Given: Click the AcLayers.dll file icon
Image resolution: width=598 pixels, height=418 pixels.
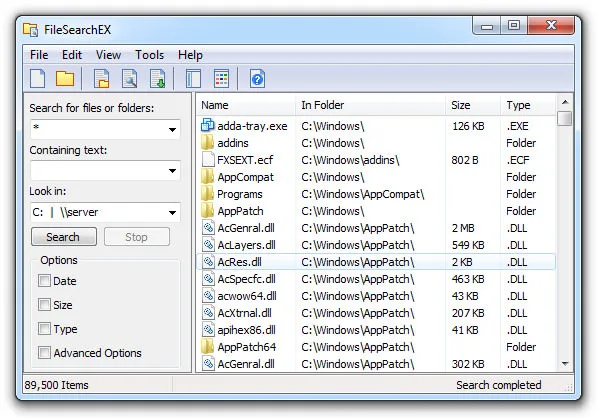Looking at the screenshot, I should 208,244.
